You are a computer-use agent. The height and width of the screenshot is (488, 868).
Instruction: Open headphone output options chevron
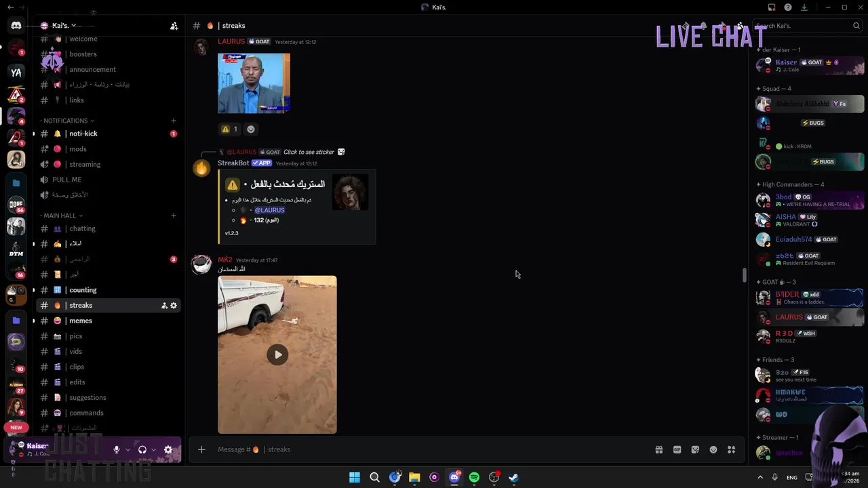[x=154, y=449]
